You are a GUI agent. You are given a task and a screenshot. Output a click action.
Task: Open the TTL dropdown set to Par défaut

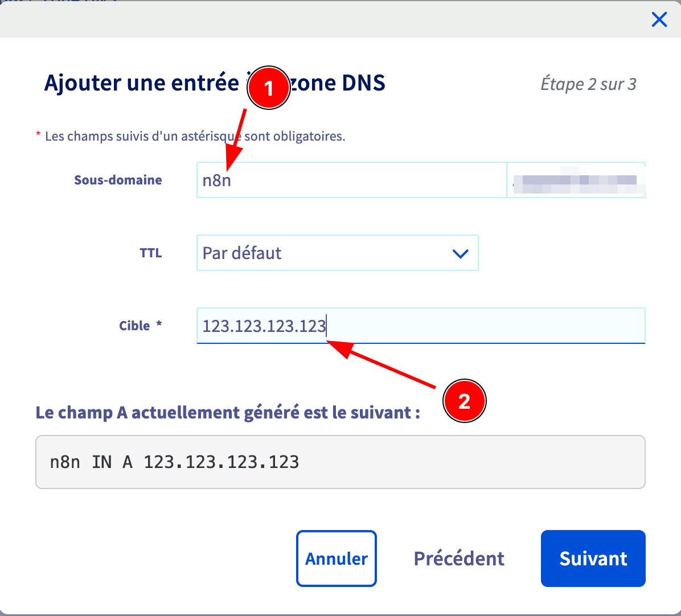click(338, 253)
